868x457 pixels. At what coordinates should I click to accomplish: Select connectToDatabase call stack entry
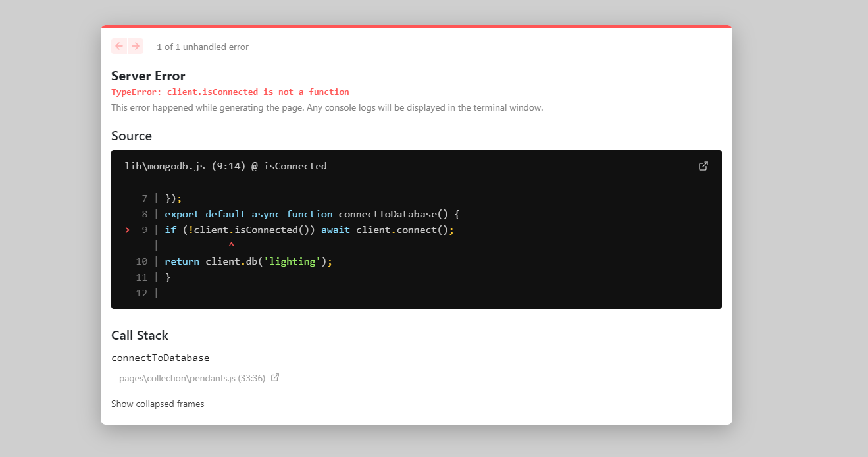(x=160, y=358)
